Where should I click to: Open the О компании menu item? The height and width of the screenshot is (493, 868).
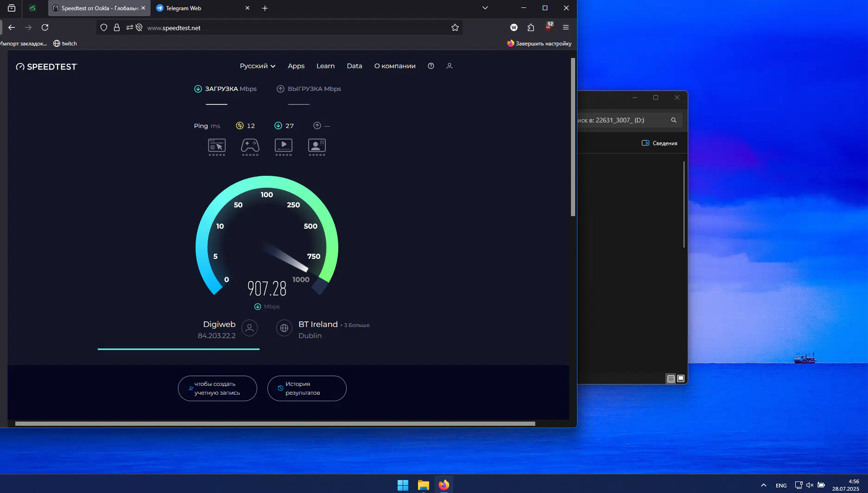(395, 66)
